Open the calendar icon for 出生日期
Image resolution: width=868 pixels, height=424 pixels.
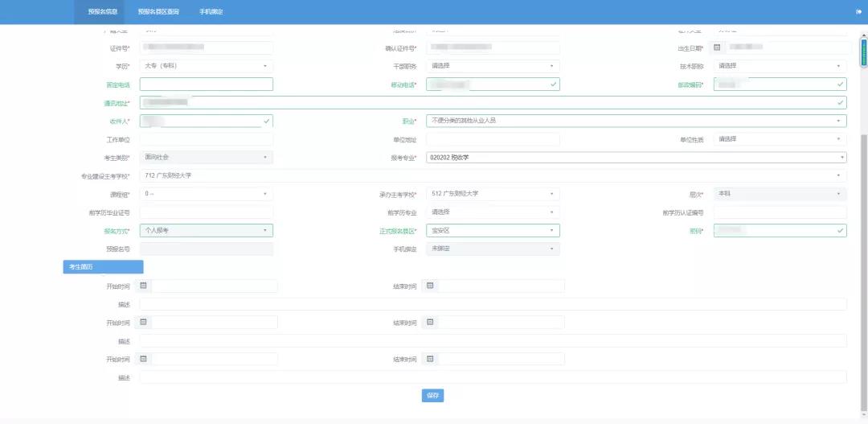(717, 47)
